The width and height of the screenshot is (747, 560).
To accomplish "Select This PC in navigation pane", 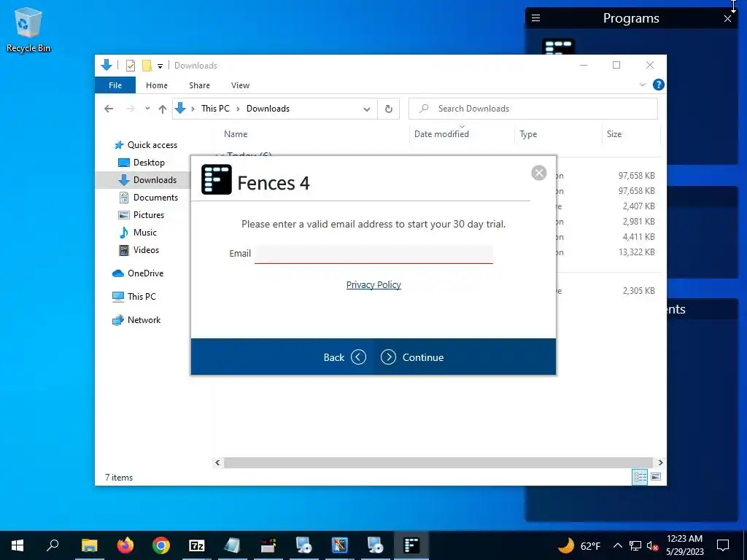I will pyautogui.click(x=134, y=297).
